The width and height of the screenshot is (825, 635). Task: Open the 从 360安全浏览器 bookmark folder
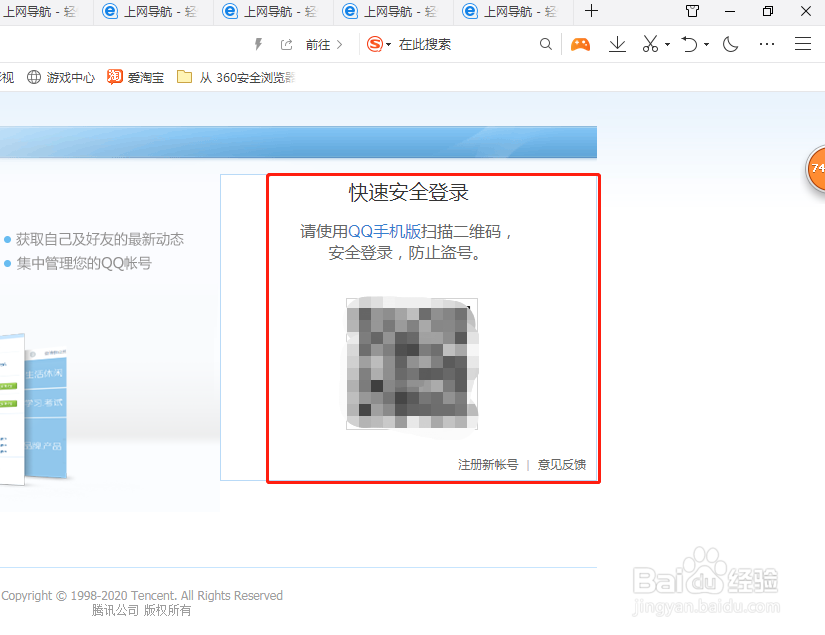pos(236,77)
